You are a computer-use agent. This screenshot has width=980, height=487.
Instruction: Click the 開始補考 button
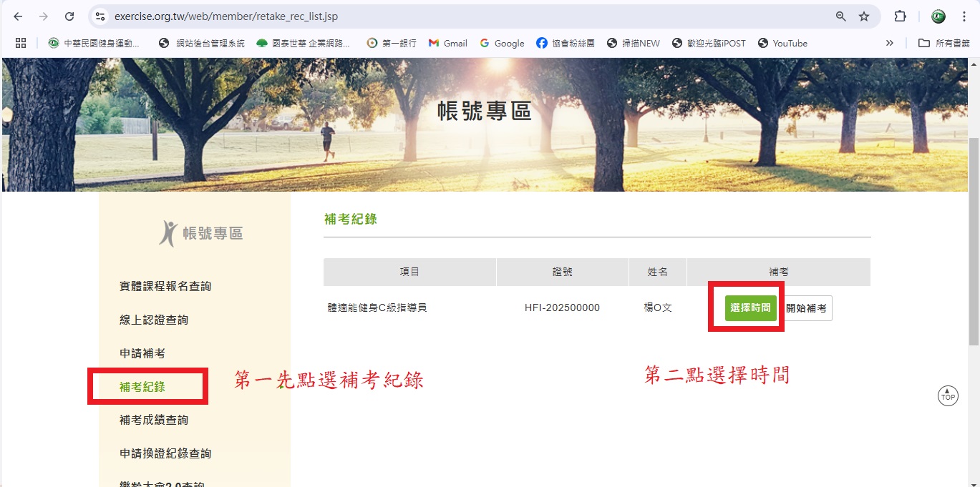(x=806, y=308)
